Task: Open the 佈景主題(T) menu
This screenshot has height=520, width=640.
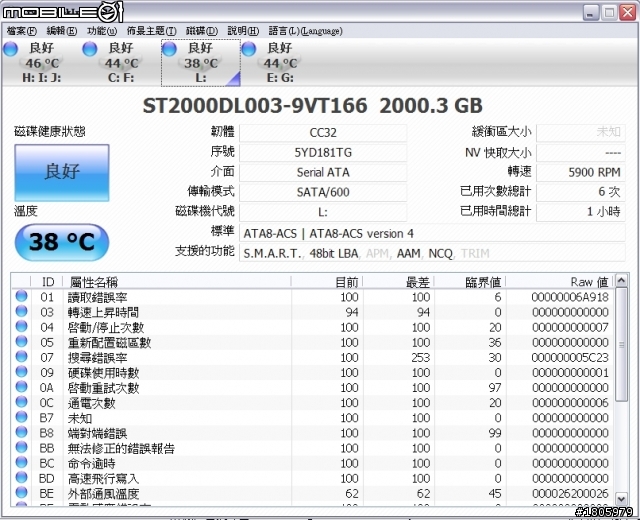Action: (x=151, y=31)
